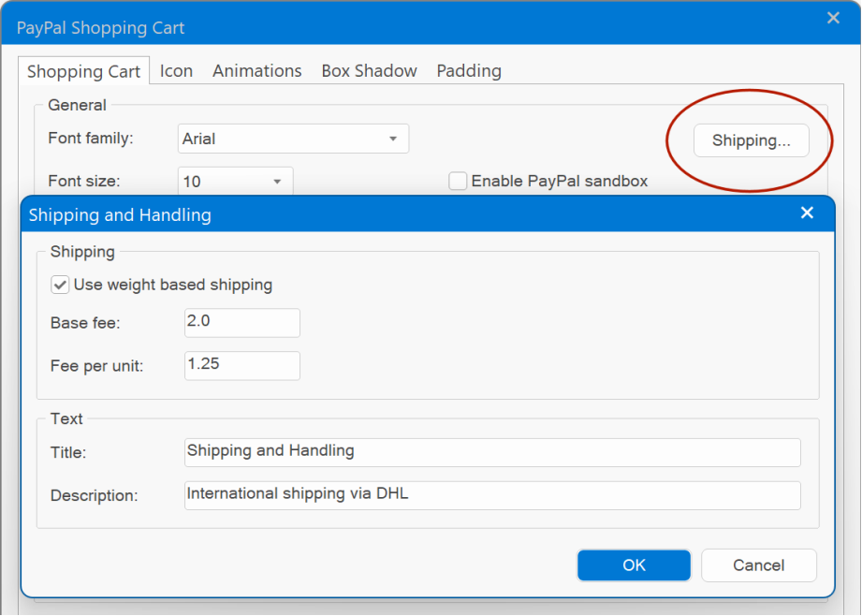
Task: Close the Shipping and Handling dialog
Action: click(807, 213)
